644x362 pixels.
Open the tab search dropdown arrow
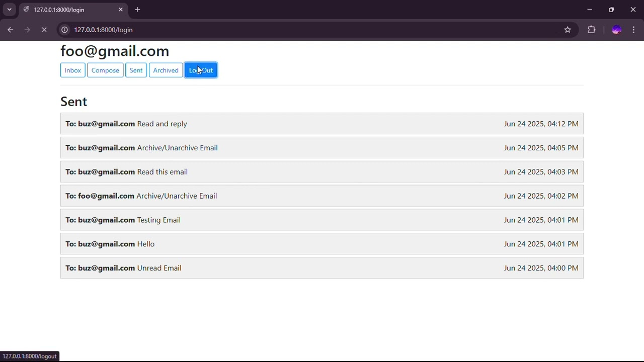9,10
